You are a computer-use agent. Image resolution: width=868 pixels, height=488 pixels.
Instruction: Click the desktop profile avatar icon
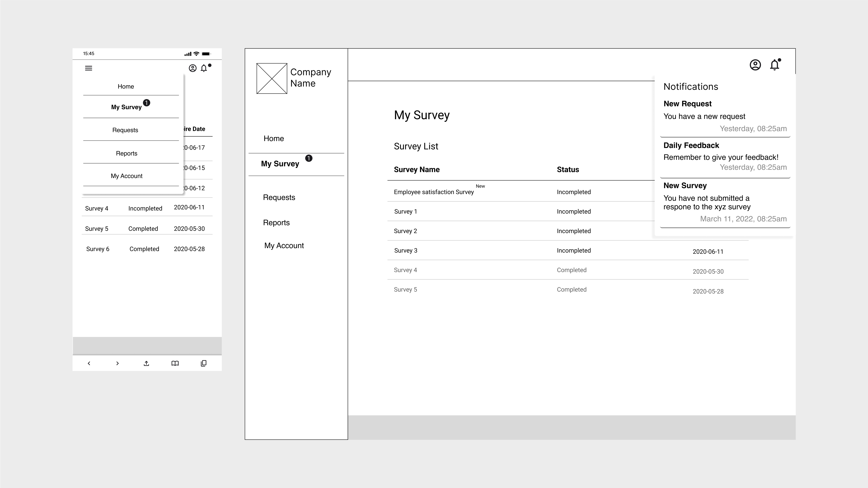(x=755, y=65)
